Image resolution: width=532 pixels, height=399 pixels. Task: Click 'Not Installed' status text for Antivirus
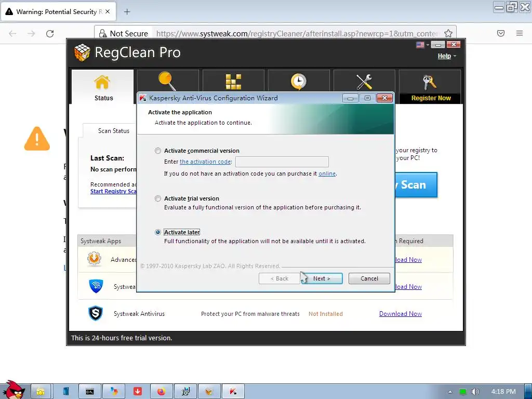325,314
